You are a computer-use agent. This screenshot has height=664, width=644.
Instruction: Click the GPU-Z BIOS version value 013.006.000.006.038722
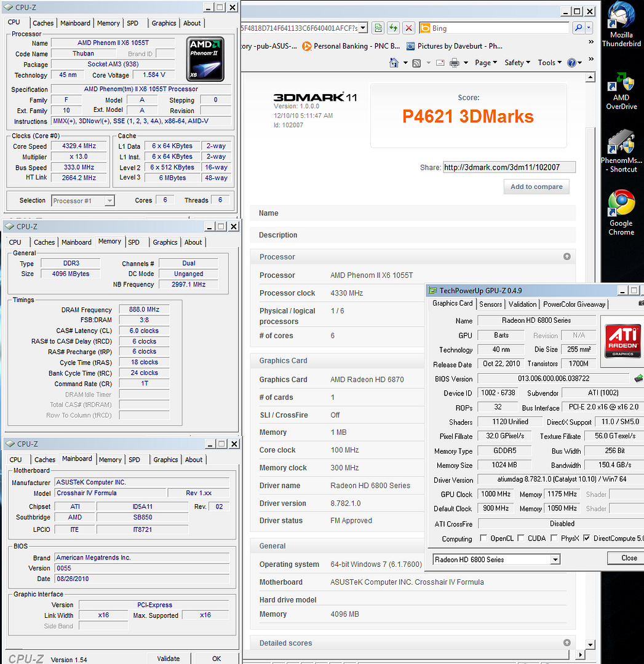click(554, 378)
